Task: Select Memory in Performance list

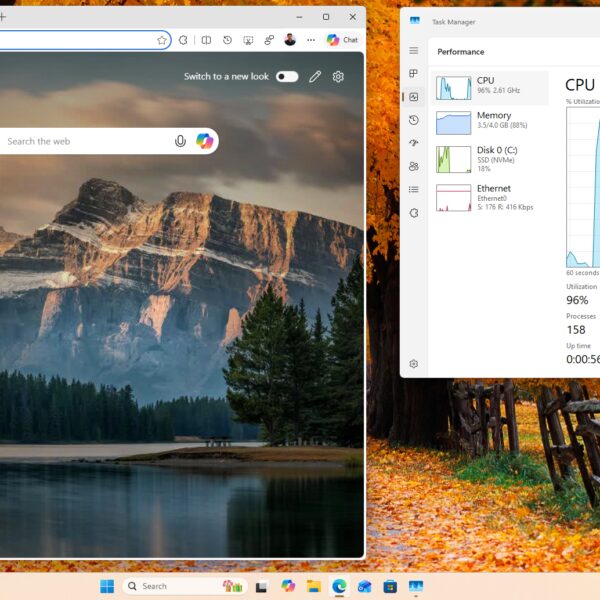Action: click(x=490, y=123)
